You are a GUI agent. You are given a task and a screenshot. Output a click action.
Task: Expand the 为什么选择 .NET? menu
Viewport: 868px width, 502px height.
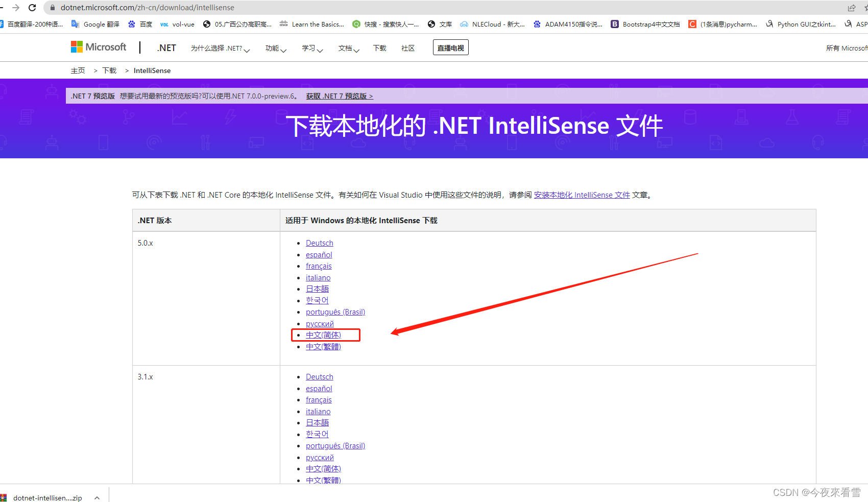point(220,48)
